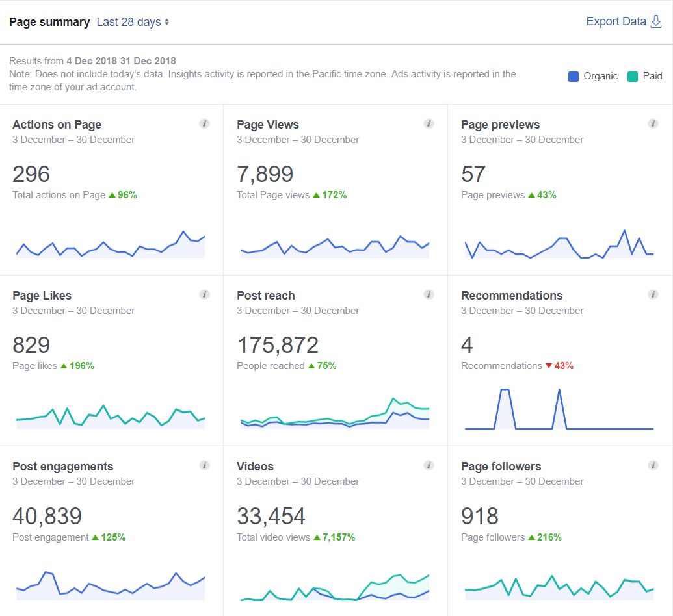Viewport: 673px width, 616px height.
Task: Click the Post engagements card title
Action: [x=63, y=467]
